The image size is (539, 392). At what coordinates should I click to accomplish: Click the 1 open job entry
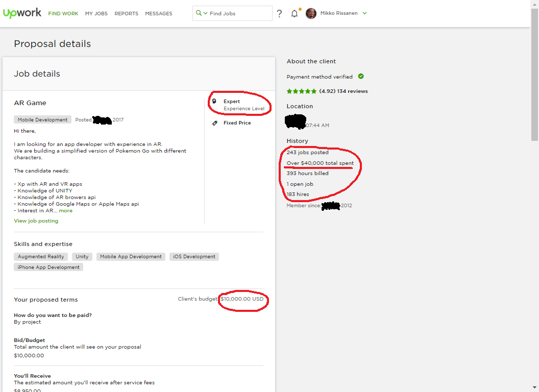click(x=300, y=184)
